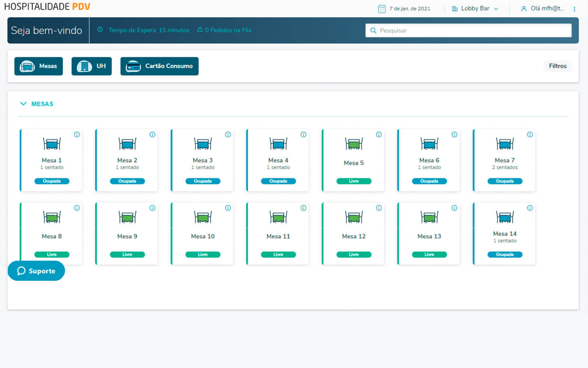The width and height of the screenshot is (588, 368).
Task: Click the table icon of Mesa 7
Action: 505,144
